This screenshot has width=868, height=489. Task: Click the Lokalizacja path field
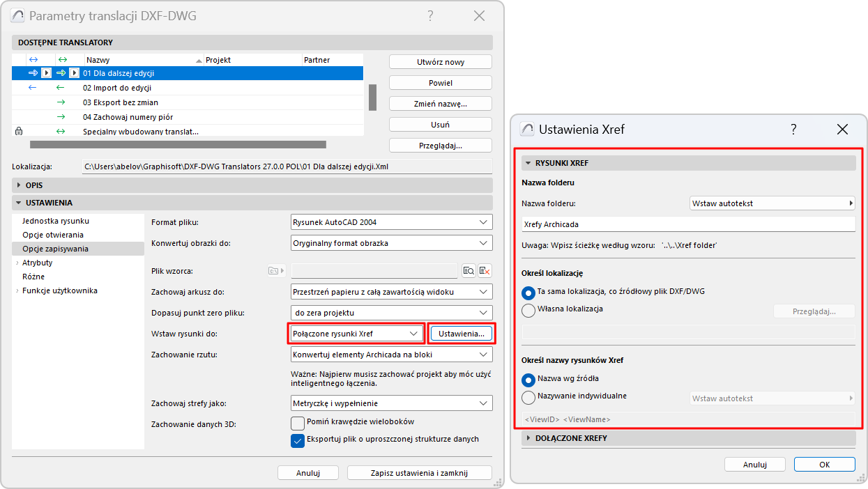click(287, 166)
